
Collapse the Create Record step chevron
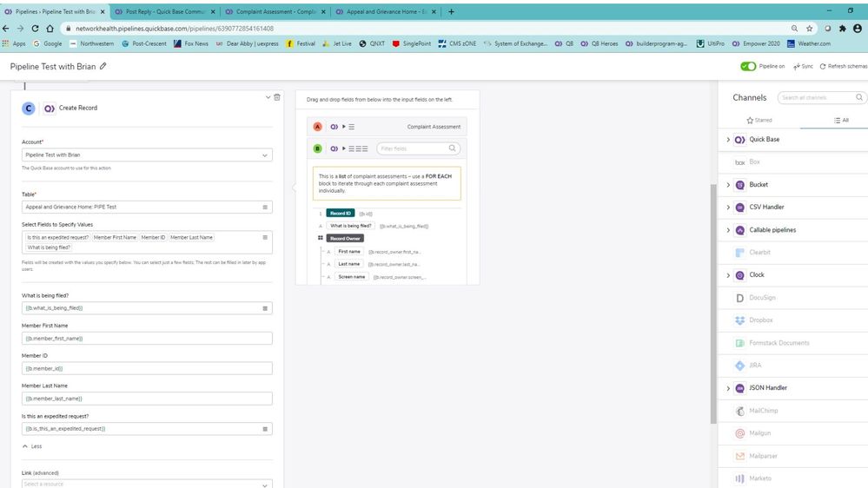coord(268,97)
